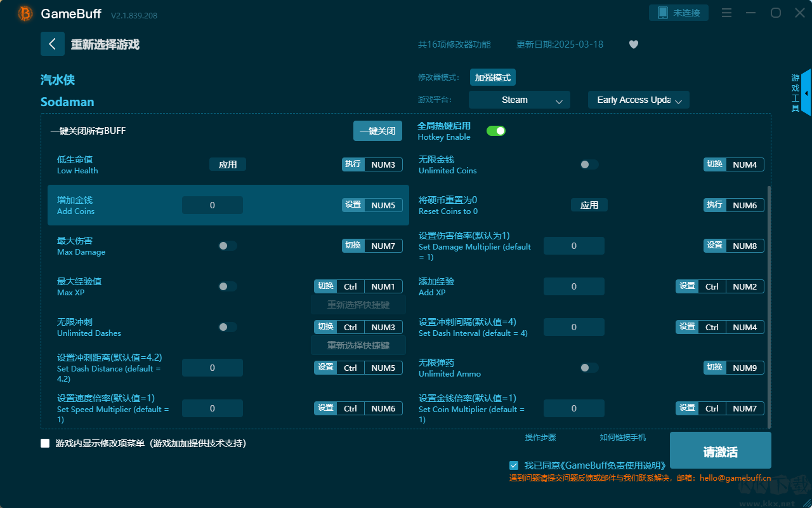Viewport: 812px width, 508px height.
Task: Check the 游戏内显示修改项菜单 checkbox
Action: 45,443
